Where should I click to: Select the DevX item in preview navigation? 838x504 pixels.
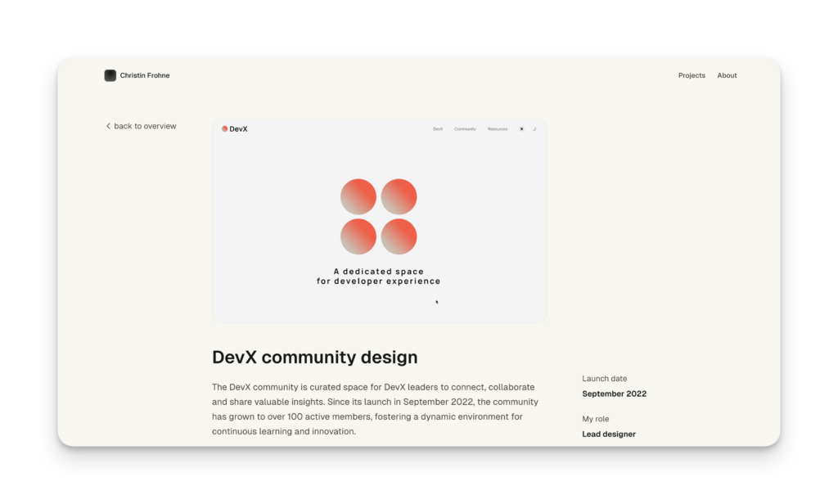pyautogui.click(x=438, y=129)
